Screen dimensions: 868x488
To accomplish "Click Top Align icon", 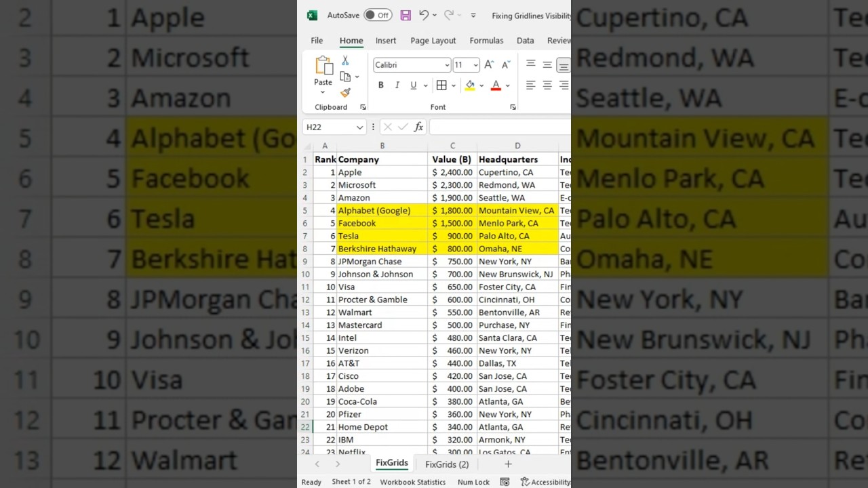I will tap(531, 64).
